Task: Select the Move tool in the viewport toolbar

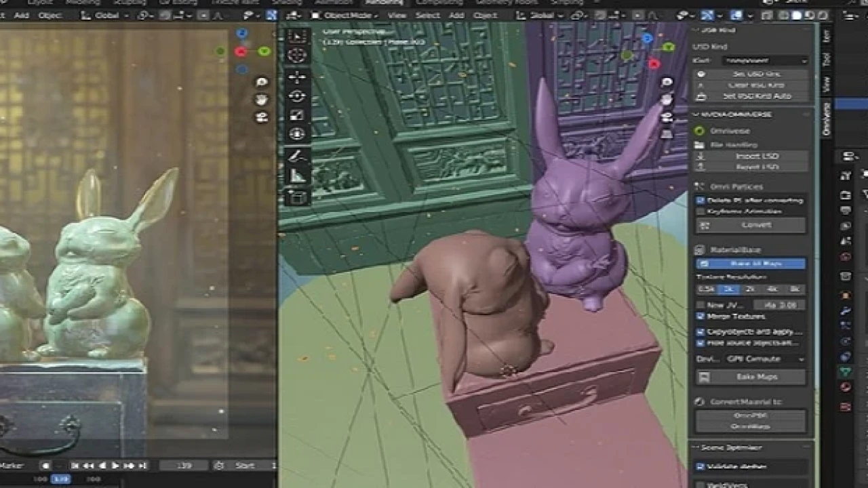Action: tap(297, 77)
